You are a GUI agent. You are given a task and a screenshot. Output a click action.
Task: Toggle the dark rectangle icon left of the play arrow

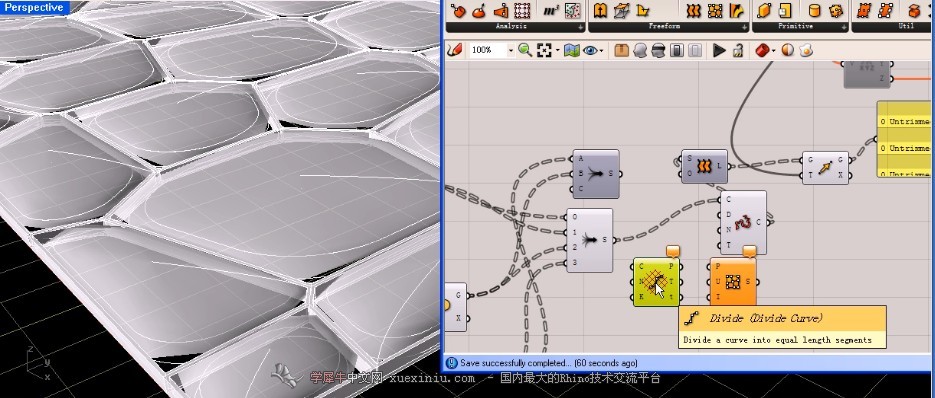(x=677, y=50)
